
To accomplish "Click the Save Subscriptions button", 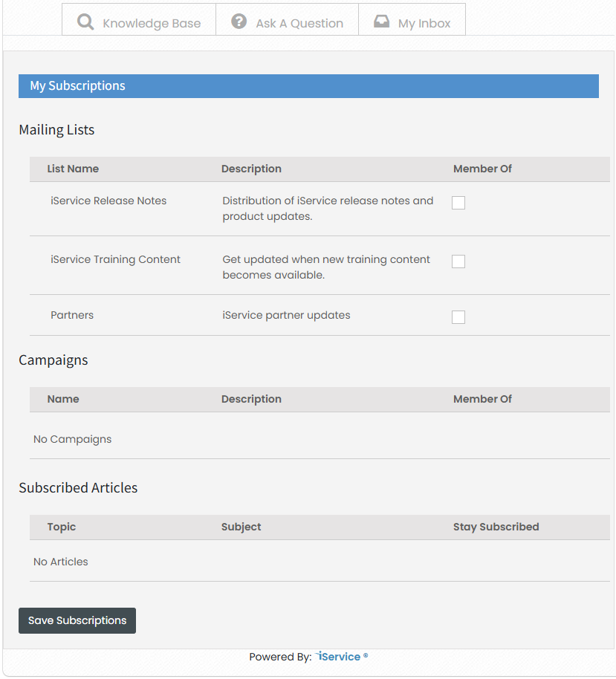I will click(77, 620).
